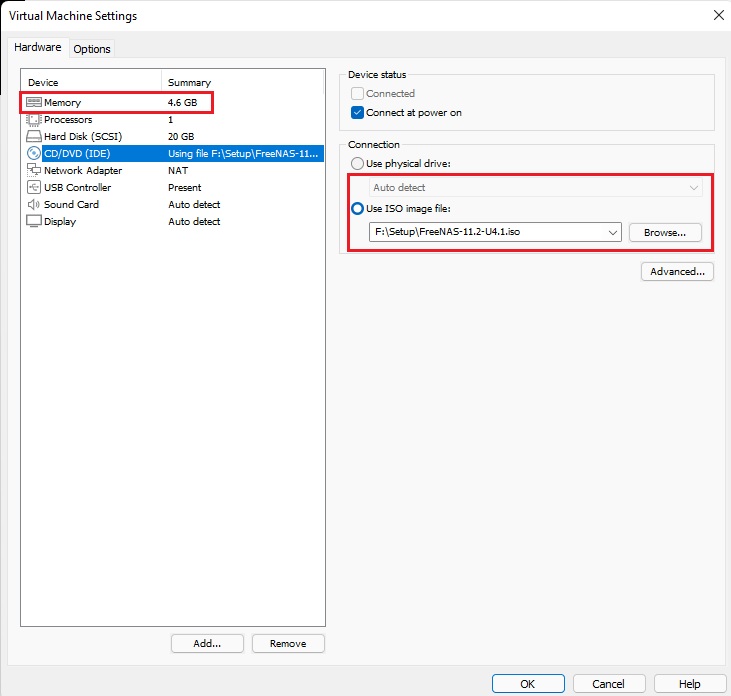This screenshot has width=731, height=696.
Task: Select Use physical drive option
Action: 357,163
